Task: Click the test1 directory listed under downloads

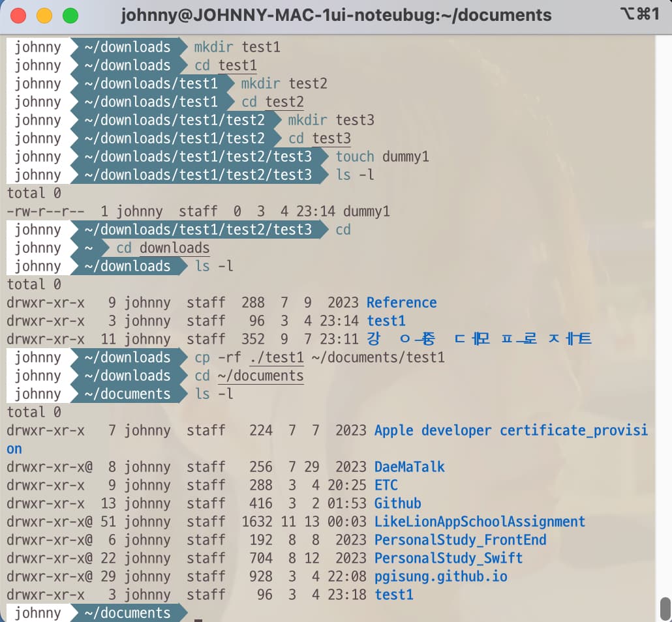Action: point(386,321)
